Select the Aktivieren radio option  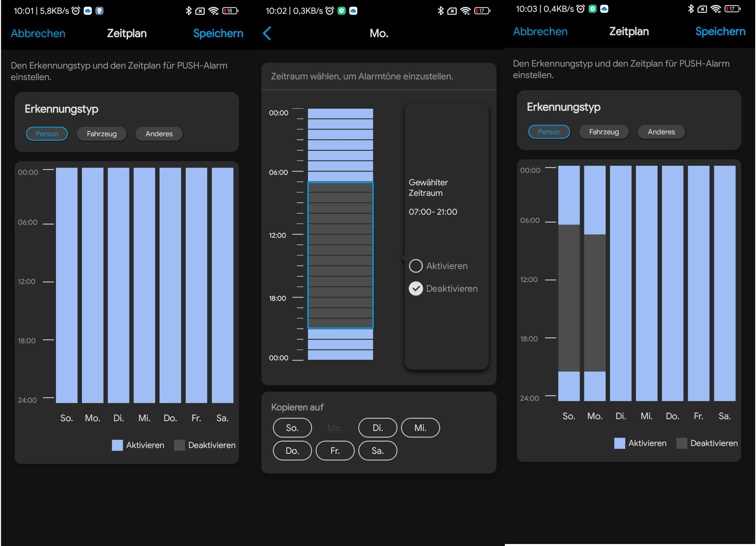(x=416, y=266)
